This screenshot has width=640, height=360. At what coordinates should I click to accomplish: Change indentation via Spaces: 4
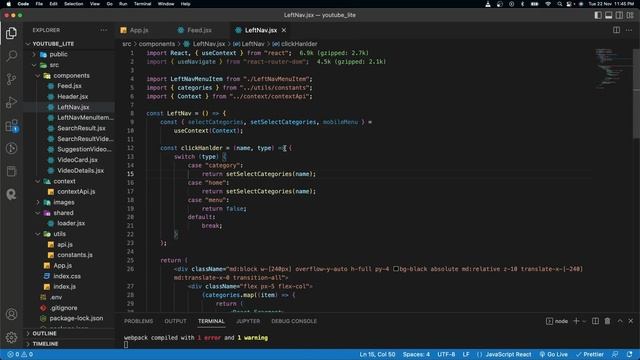click(416, 354)
